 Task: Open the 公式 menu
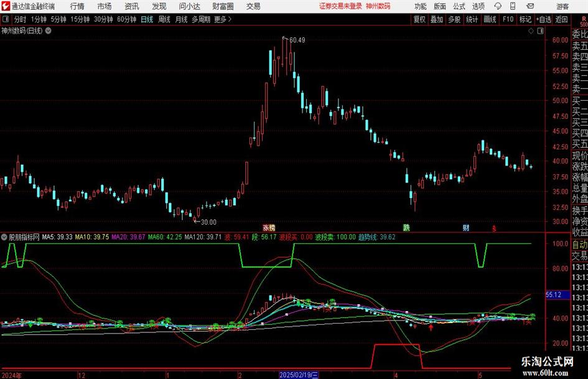[x=459, y=6]
